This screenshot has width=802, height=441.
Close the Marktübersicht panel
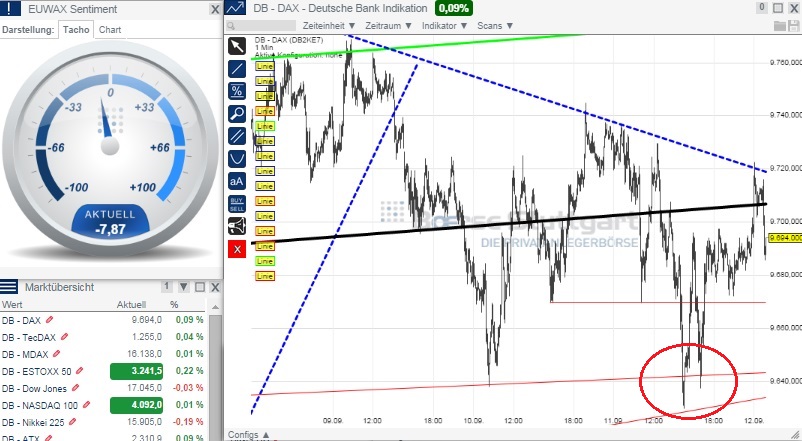point(215,287)
